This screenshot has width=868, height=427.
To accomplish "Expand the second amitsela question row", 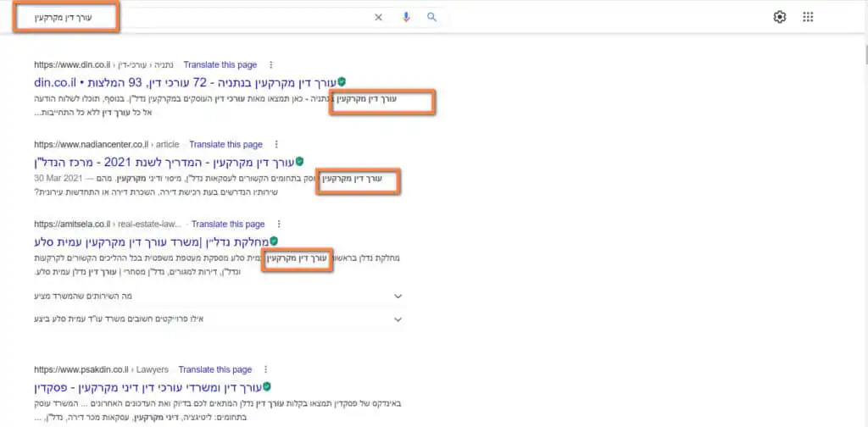I will pos(398,319).
